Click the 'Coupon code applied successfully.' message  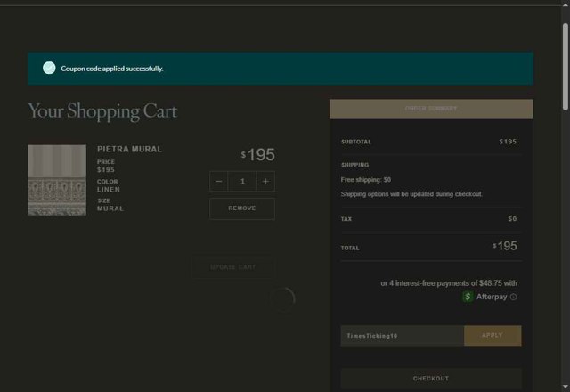click(112, 69)
